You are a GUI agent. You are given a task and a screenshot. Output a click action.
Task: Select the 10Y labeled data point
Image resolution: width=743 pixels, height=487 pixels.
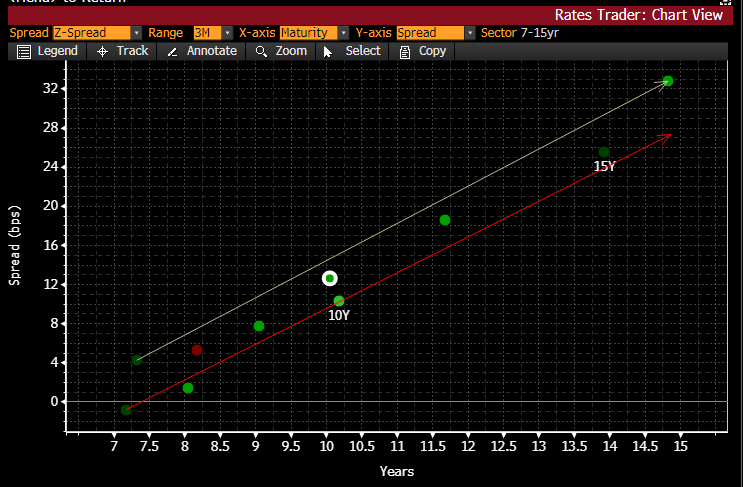click(339, 301)
